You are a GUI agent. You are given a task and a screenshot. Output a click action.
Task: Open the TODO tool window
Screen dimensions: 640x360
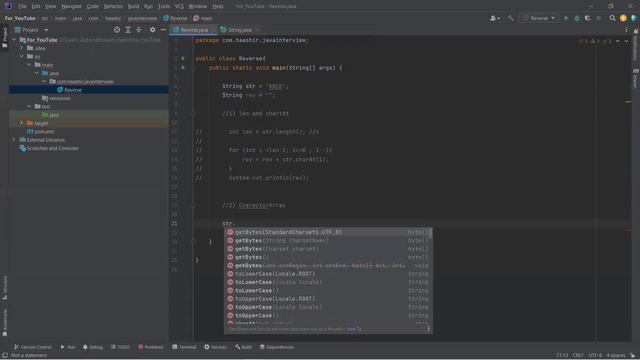[x=120, y=347]
